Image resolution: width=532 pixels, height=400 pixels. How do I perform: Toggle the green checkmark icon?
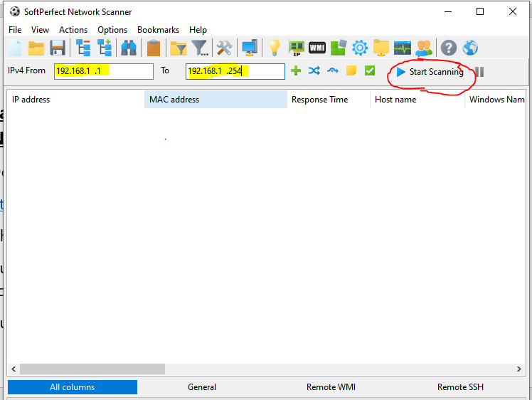pyautogui.click(x=369, y=70)
